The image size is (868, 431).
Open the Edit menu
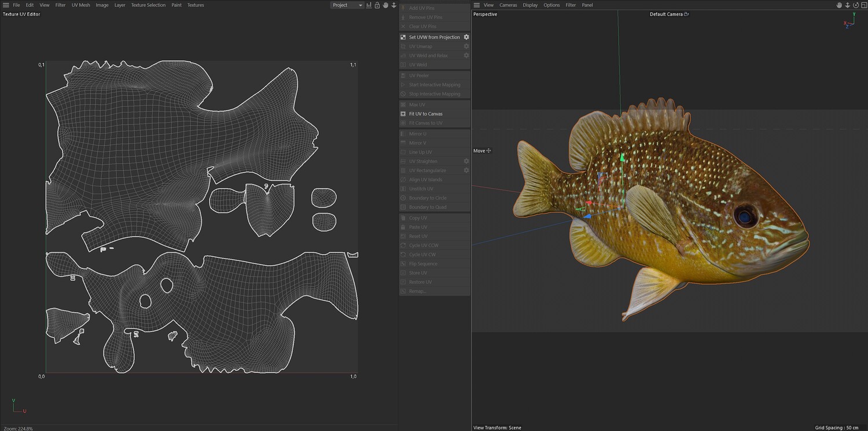pos(30,5)
